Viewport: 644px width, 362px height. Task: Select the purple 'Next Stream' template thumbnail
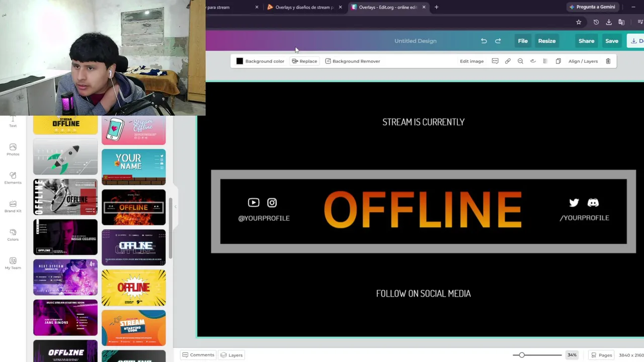65,278
